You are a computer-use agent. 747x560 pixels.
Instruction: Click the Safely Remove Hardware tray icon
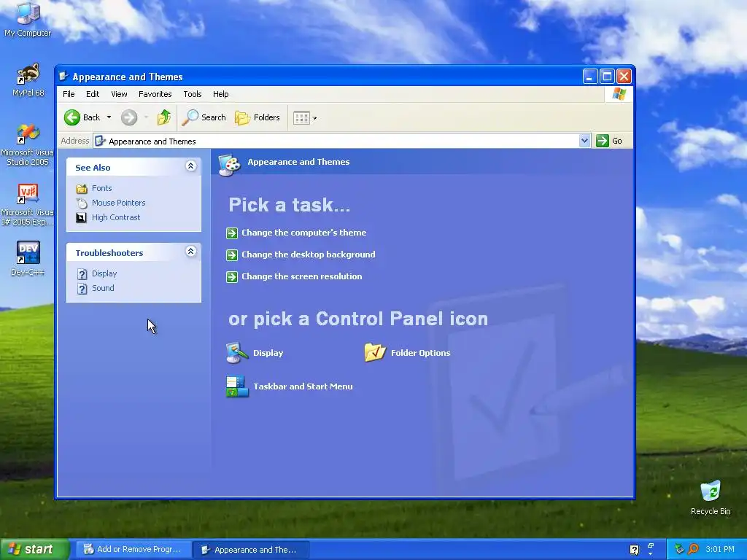coord(679,549)
